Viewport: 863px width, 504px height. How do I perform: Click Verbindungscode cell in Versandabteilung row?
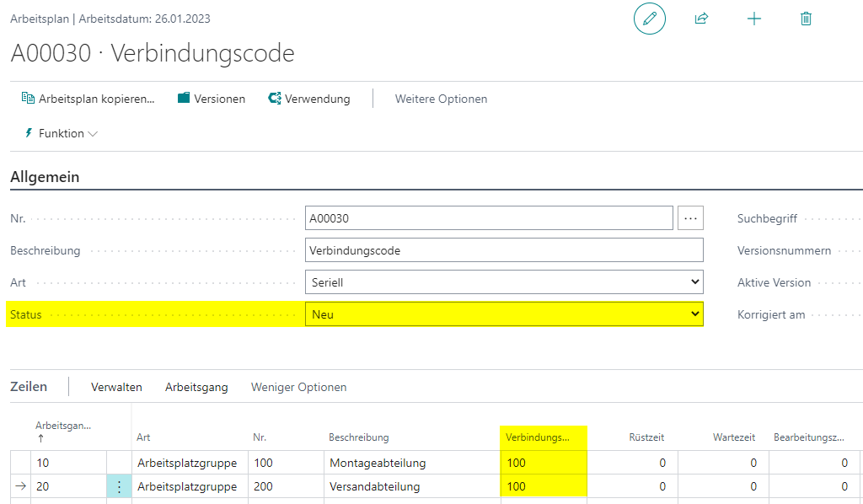[x=544, y=486]
